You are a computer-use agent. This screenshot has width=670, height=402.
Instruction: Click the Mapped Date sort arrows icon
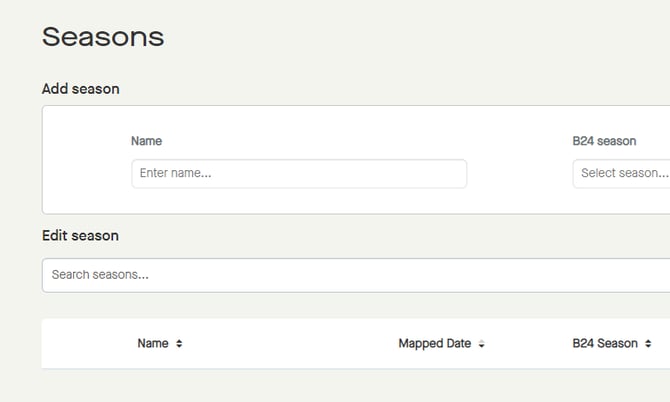[x=481, y=344]
